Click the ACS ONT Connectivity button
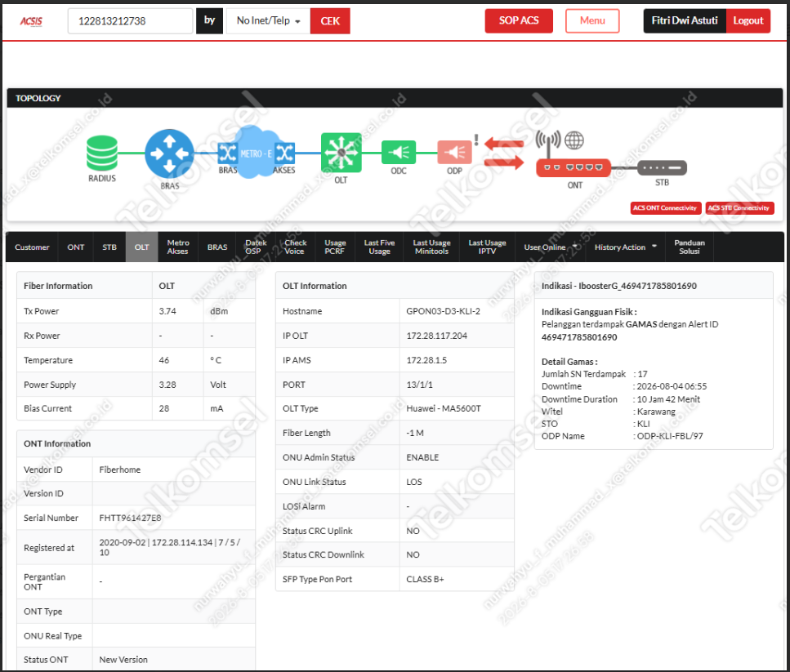 click(665, 208)
